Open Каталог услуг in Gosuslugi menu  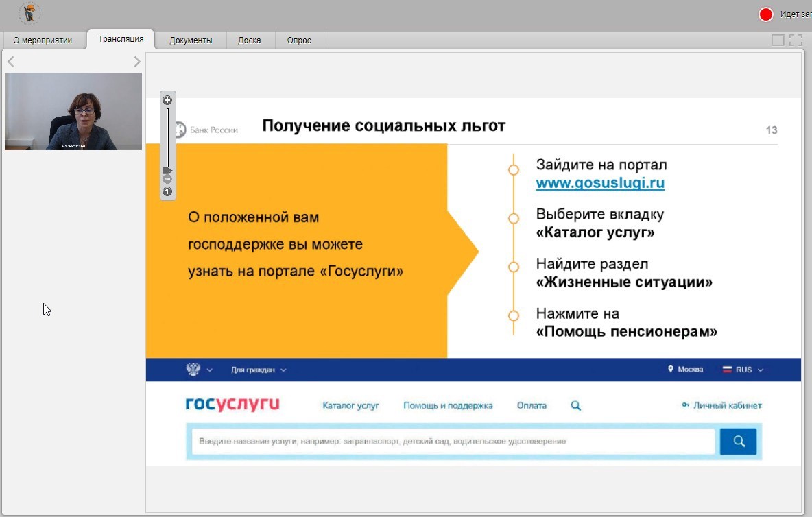point(350,405)
